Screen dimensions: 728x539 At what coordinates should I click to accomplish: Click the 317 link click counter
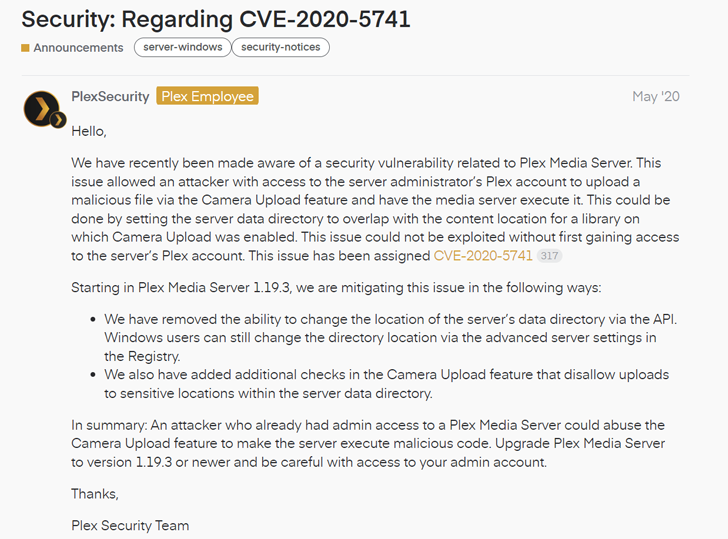[x=550, y=257]
